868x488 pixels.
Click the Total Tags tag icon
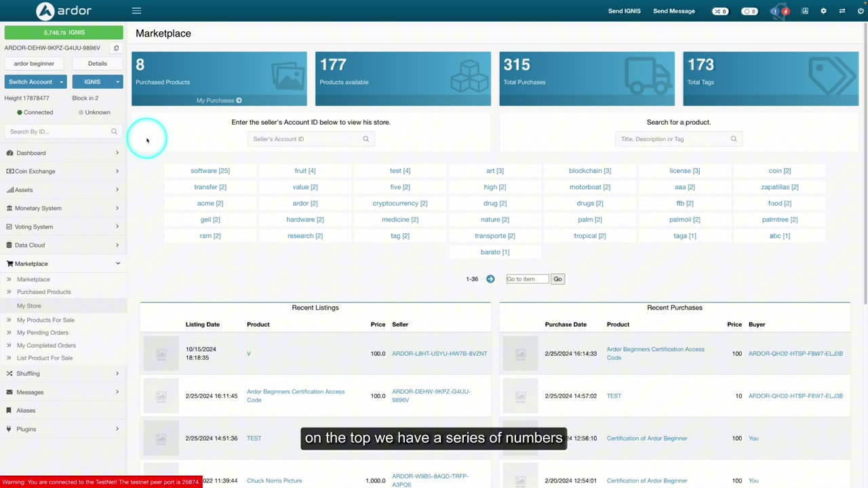click(833, 76)
